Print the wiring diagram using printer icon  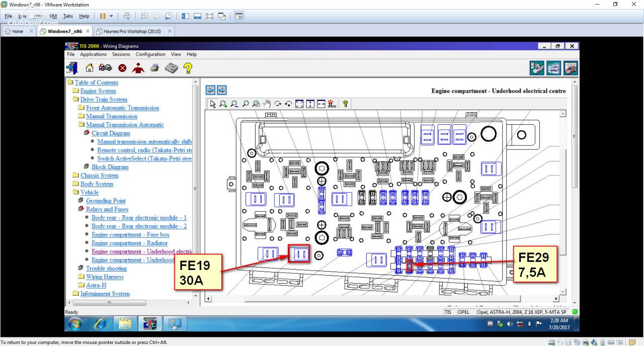pyautogui.click(x=154, y=68)
